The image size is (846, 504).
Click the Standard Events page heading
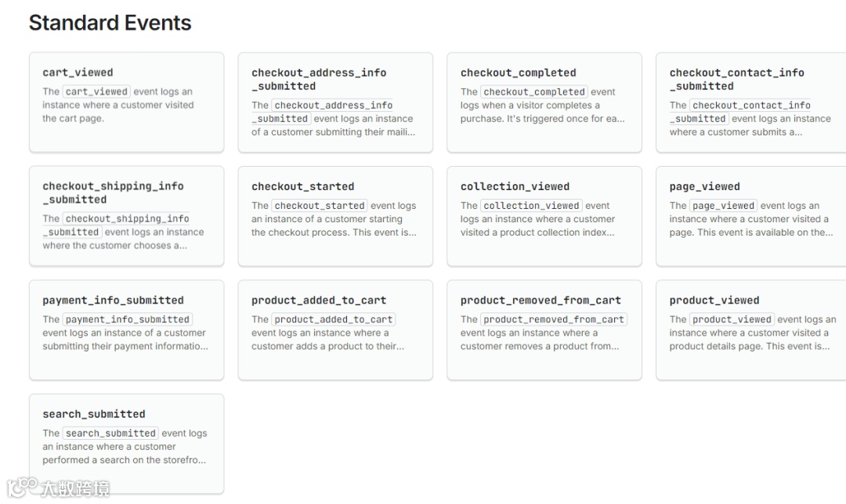click(110, 23)
